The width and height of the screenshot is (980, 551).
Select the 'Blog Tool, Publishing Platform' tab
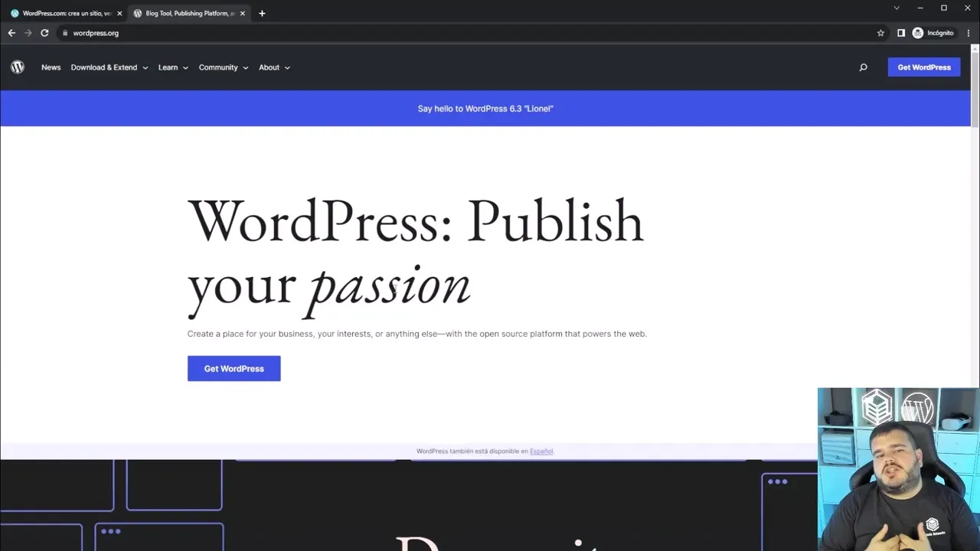coord(189,13)
